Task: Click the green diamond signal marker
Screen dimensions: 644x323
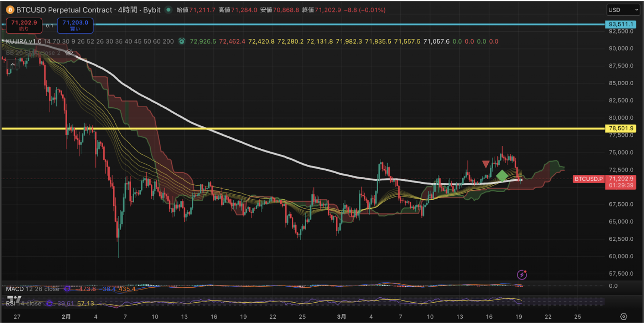Action: (502, 175)
